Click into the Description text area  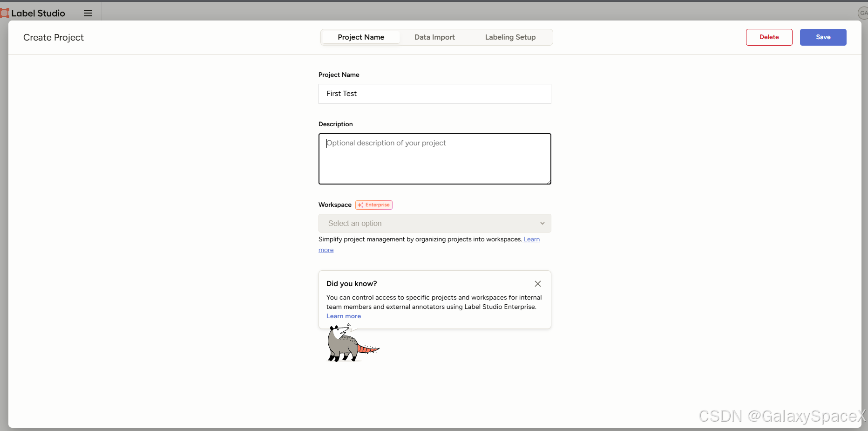435,159
